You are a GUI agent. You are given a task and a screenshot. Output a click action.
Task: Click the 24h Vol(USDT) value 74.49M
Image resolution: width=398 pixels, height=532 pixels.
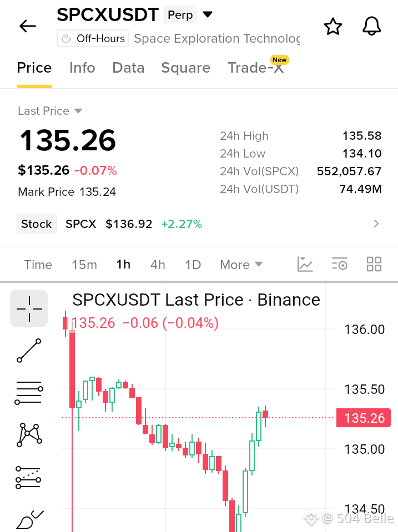pos(361,189)
